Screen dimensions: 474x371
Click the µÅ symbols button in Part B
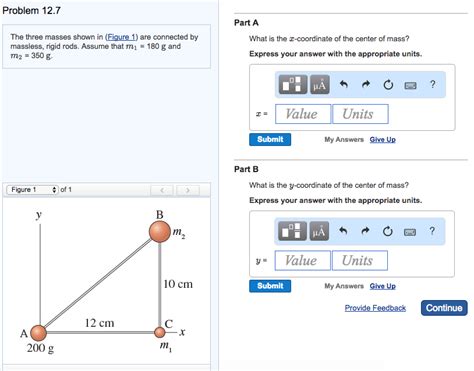click(x=319, y=231)
